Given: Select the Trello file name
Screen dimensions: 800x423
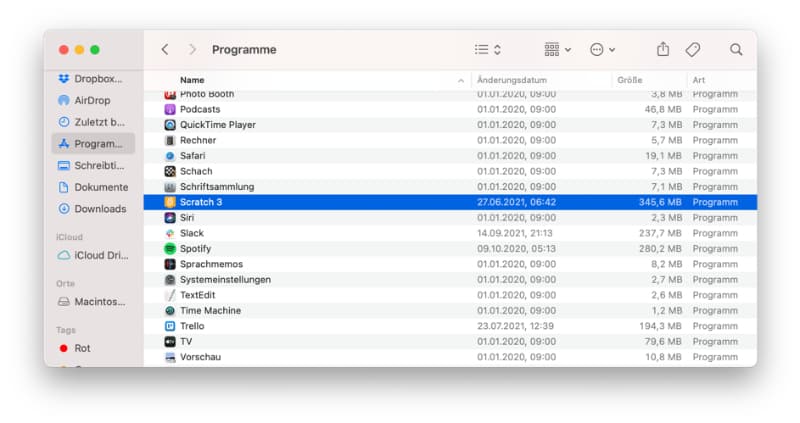Looking at the screenshot, I should pyautogui.click(x=192, y=326).
